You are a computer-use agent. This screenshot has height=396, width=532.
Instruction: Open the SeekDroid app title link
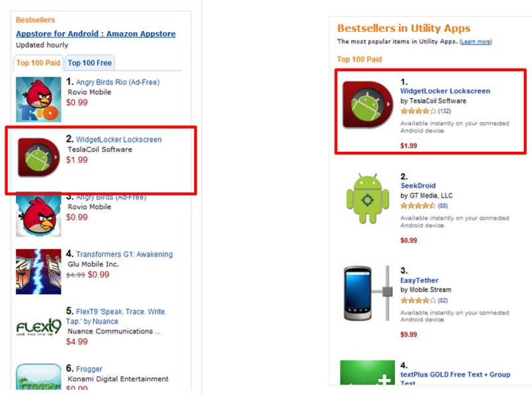(418, 186)
